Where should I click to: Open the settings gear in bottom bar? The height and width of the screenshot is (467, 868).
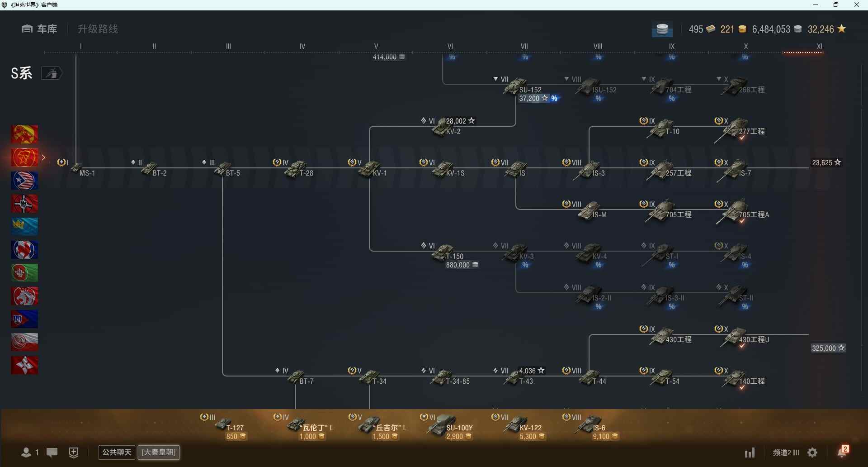(812, 453)
